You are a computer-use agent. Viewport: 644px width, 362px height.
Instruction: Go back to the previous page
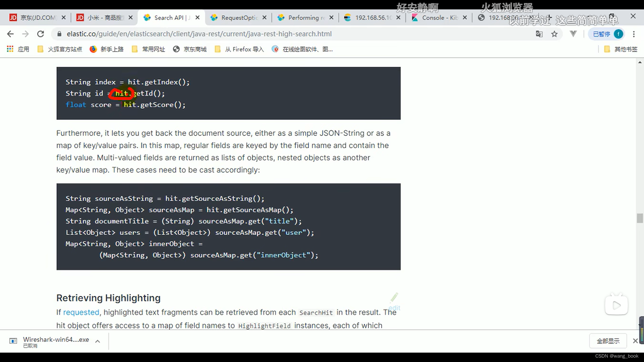(x=10, y=34)
